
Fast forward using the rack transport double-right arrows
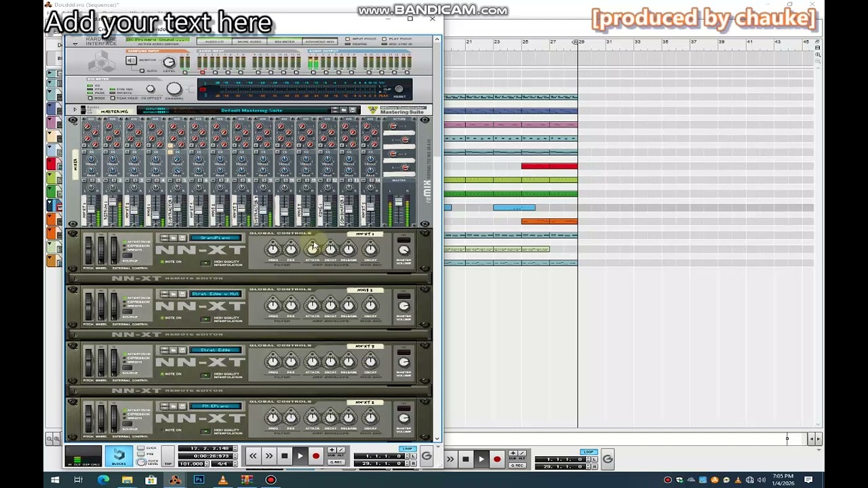point(269,456)
